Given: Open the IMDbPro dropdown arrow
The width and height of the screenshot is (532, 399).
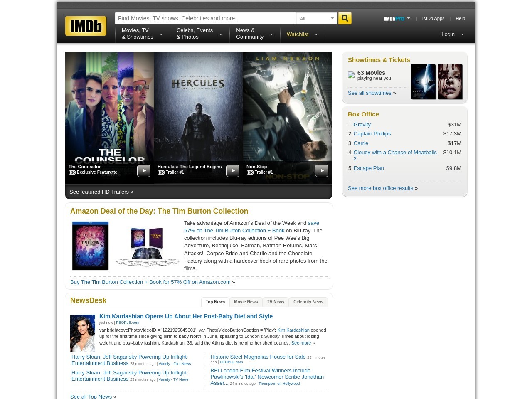Looking at the screenshot, I should tap(409, 18).
